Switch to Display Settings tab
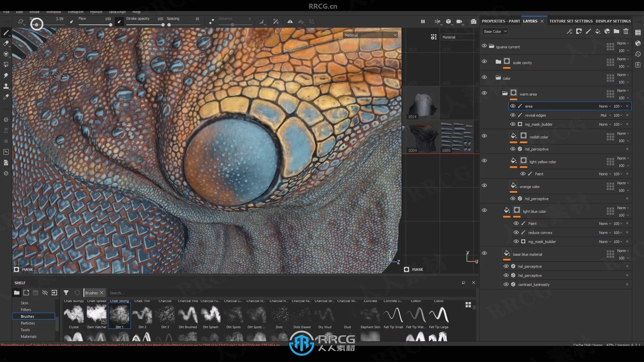Screen dimensions: 644x362 coord(613,21)
